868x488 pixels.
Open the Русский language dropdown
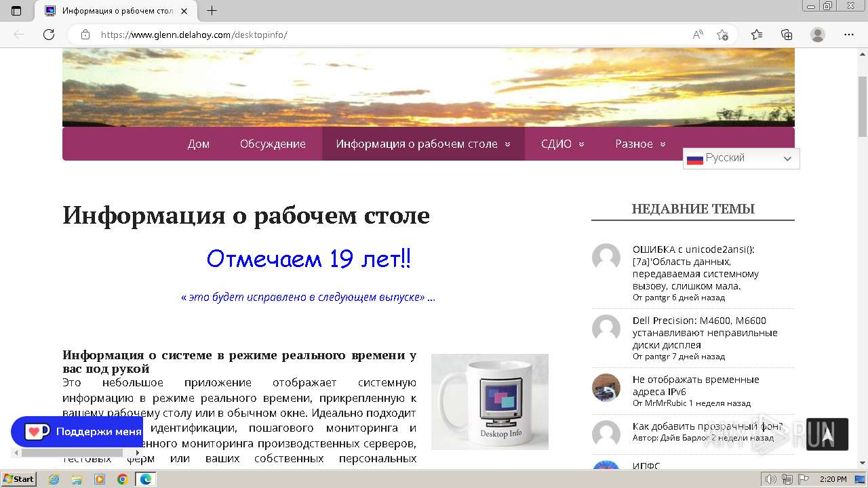pos(741,159)
